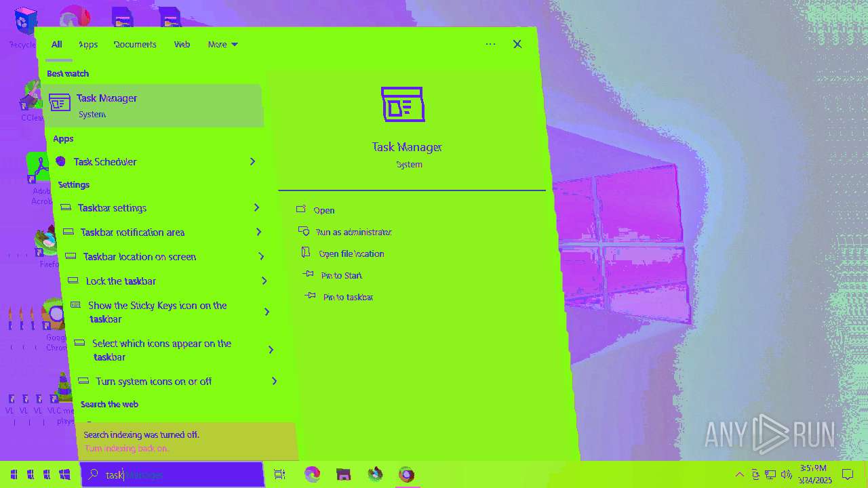
Task: Select Turn system icons on or off
Action: pyautogui.click(x=154, y=381)
